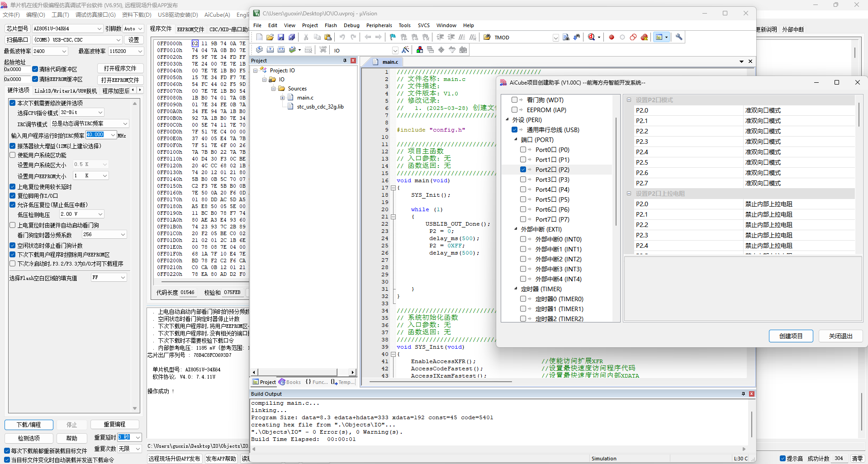868x464 pixels.
Task: Check the 看门狗 (WDT) checkbox
Action: click(x=514, y=100)
